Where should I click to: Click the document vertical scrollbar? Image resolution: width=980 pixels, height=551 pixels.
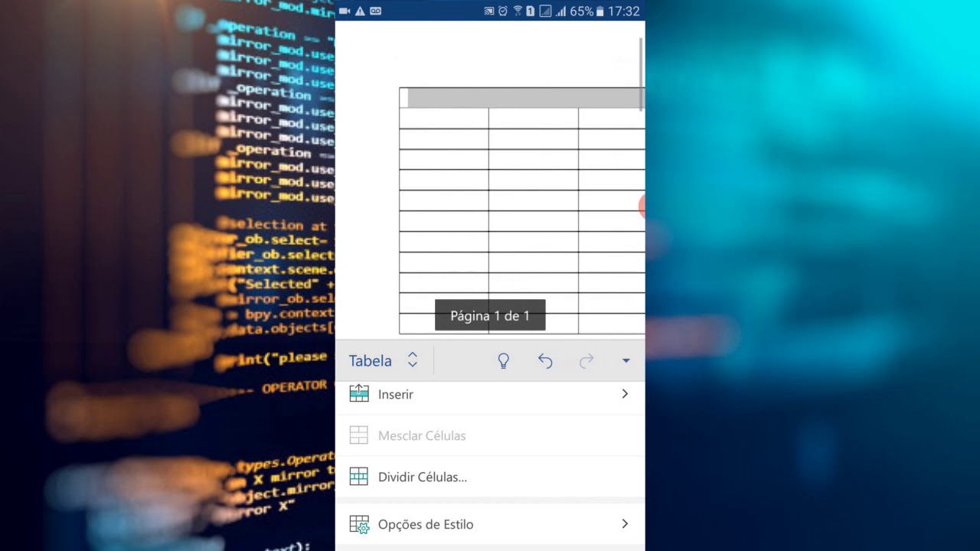pyautogui.click(x=641, y=74)
